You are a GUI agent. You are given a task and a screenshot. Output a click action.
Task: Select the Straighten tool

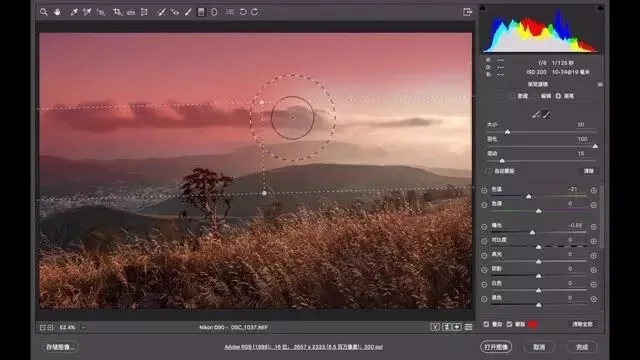tap(131, 12)
